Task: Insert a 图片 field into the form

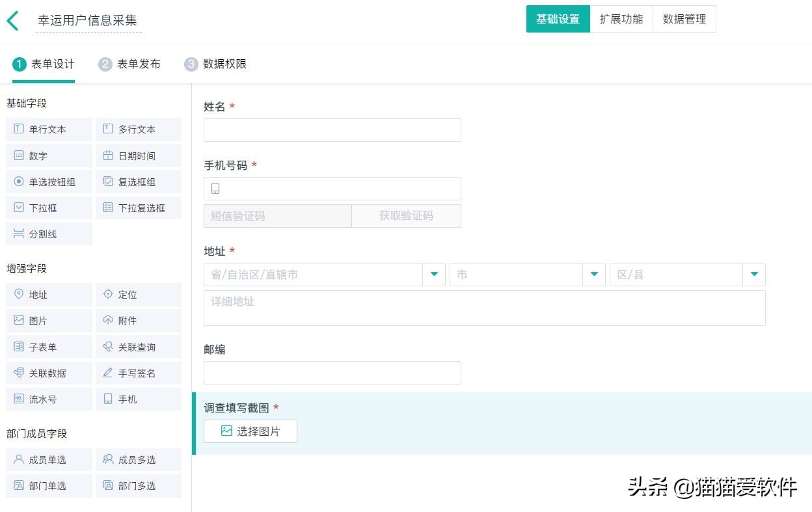Action: [49, 320]
